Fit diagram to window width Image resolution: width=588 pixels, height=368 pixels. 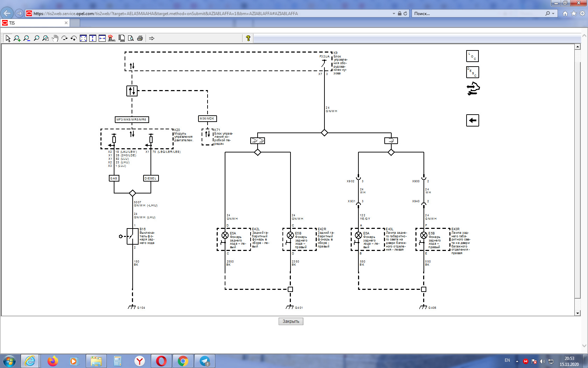point(102,38)
